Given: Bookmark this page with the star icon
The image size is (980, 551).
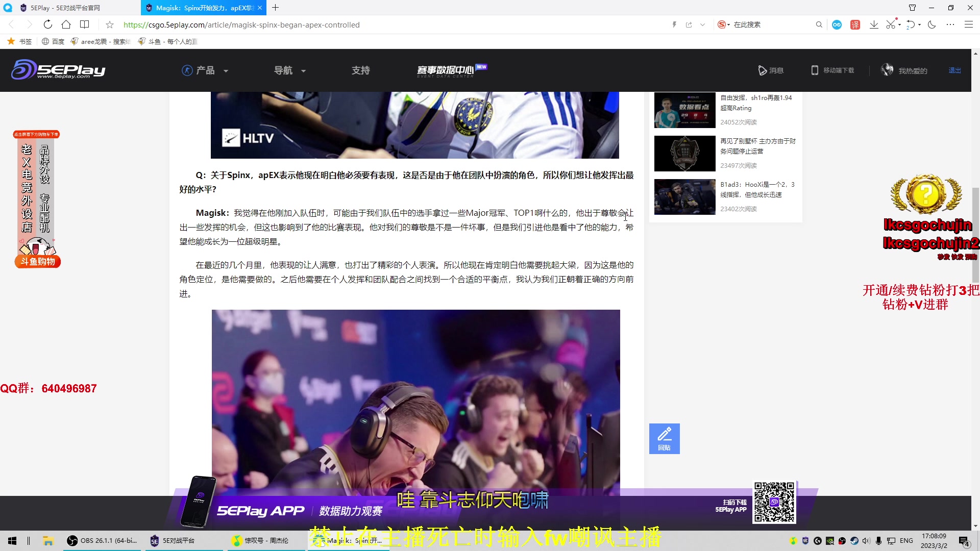Looking at the screenshot, I should click(109, 24).
